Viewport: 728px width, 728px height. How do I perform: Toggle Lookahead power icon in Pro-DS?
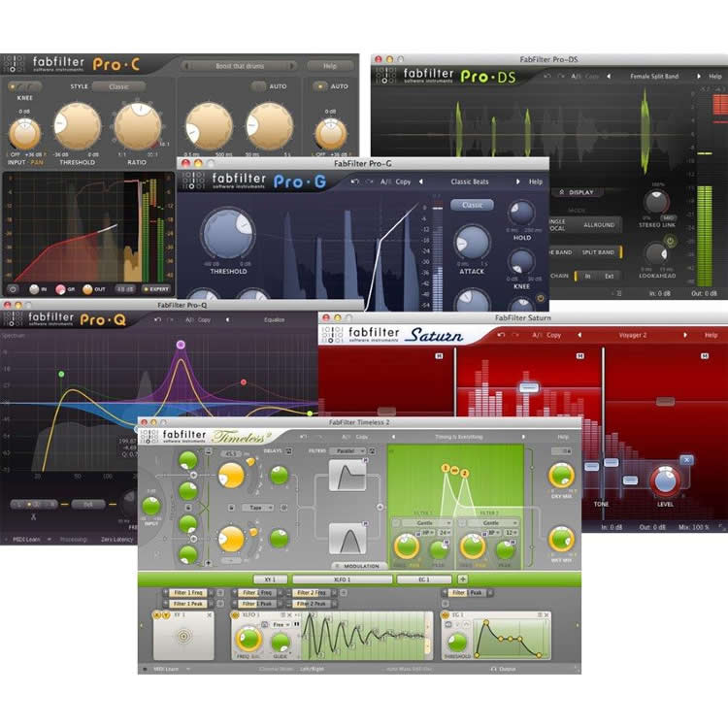click(670, 241)
